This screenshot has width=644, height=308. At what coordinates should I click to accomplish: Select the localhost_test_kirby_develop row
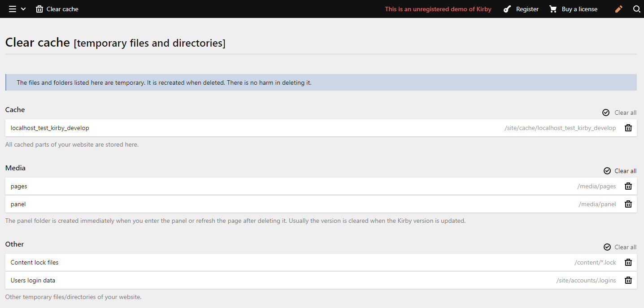coord(50,128)
